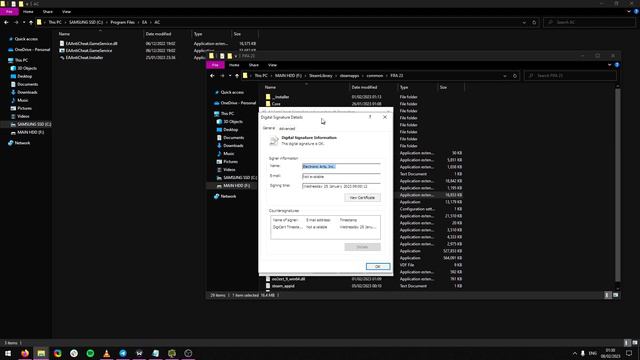Open Spotify from the taskbar
This screenshot has width=640, height=360.
[90, 353]
